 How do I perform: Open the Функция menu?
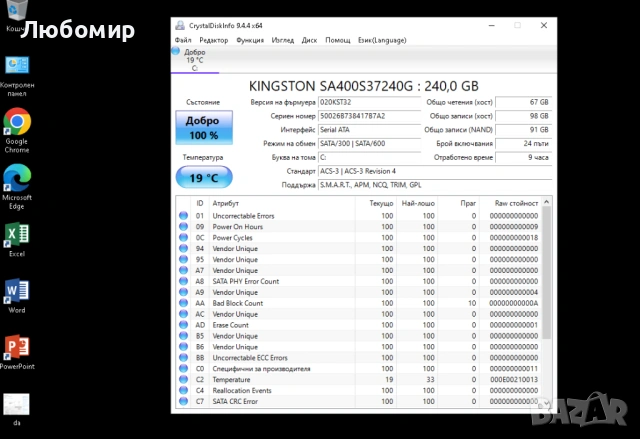tap(250, 40)
